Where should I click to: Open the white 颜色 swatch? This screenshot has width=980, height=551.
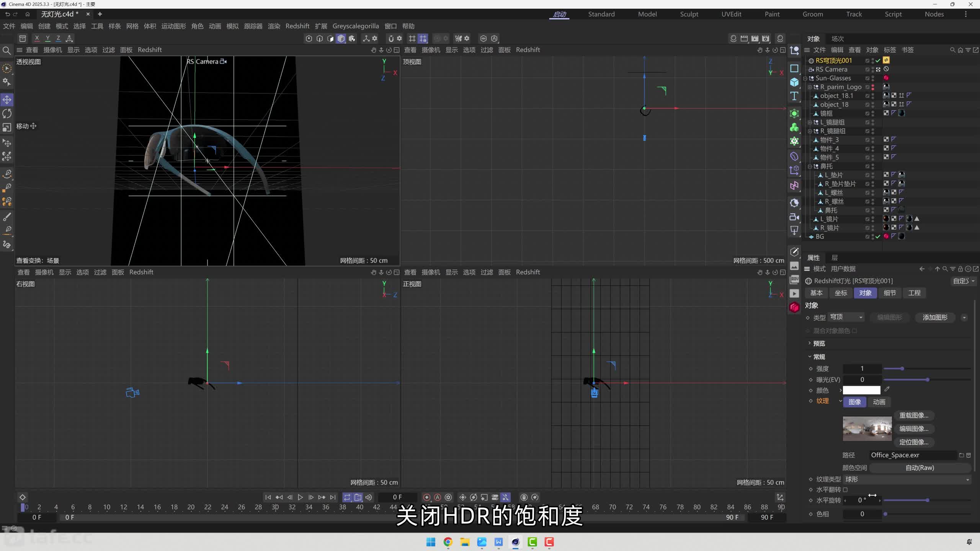[862, 390]
